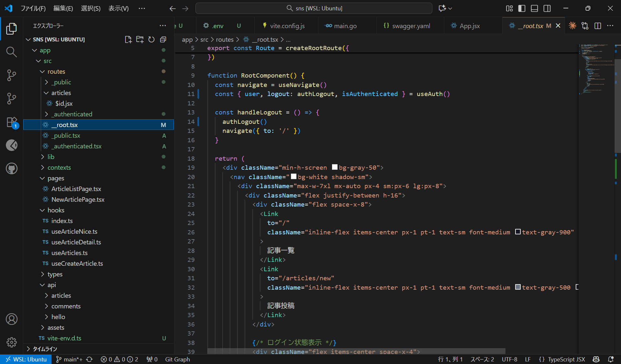This screenshot has width=621, height=364.
Task: Toggle the bottom panel visibility
Action: point(534,8)
